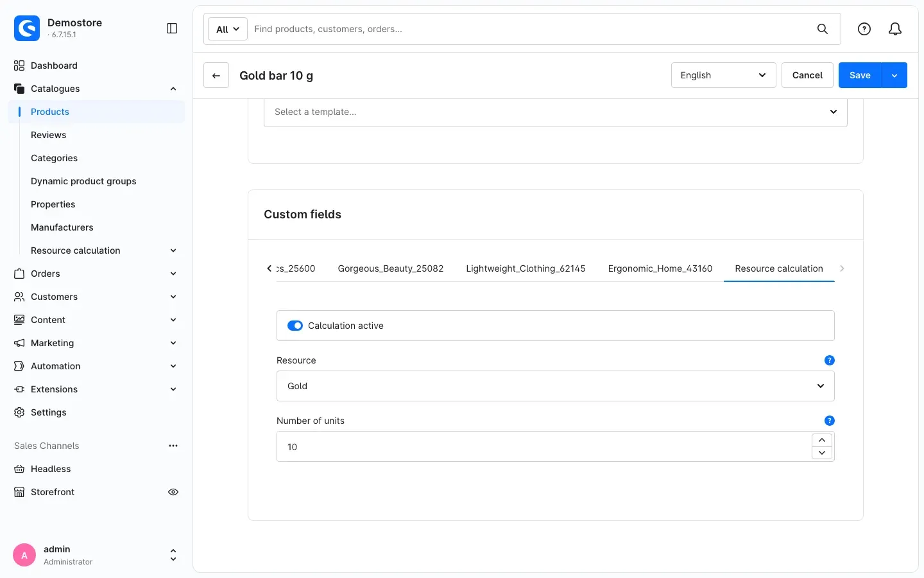Screen dimensions: 924x578
Task: Click the Number of units input field
Action: [x=544, y=446]
